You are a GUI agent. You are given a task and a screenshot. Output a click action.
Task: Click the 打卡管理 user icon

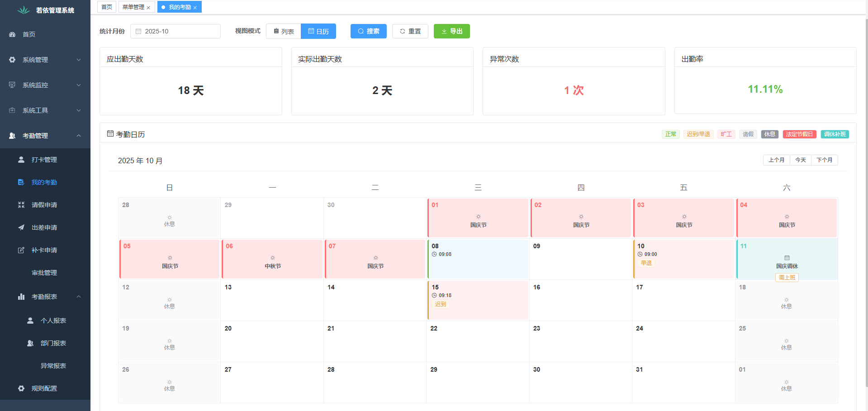[21, 160]
